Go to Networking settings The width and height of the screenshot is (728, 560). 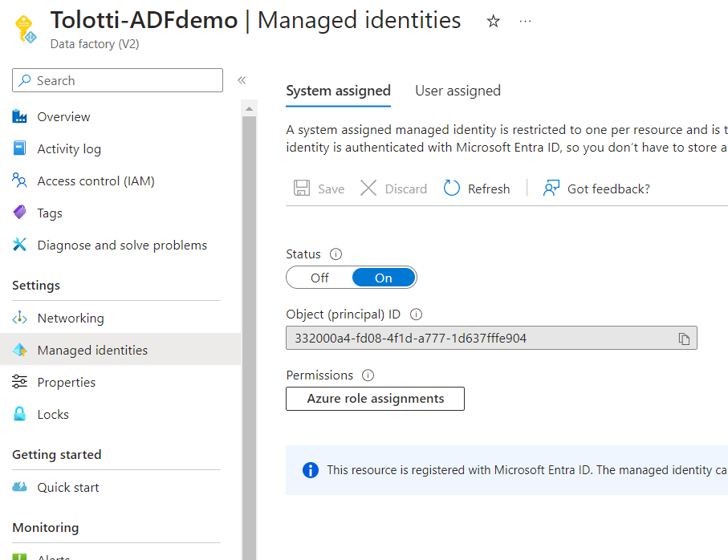click(71, 319)
